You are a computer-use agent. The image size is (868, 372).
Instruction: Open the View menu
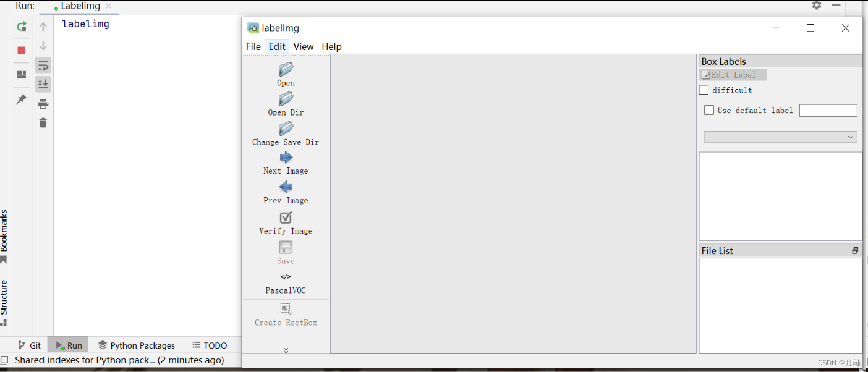(x=304, y=46)
